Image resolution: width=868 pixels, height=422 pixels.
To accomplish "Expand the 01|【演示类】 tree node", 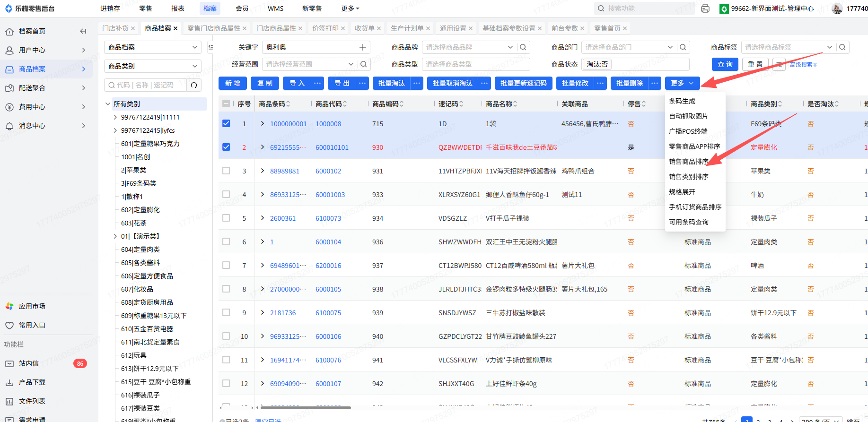I will pyautogui.click(x=115, y=236).
